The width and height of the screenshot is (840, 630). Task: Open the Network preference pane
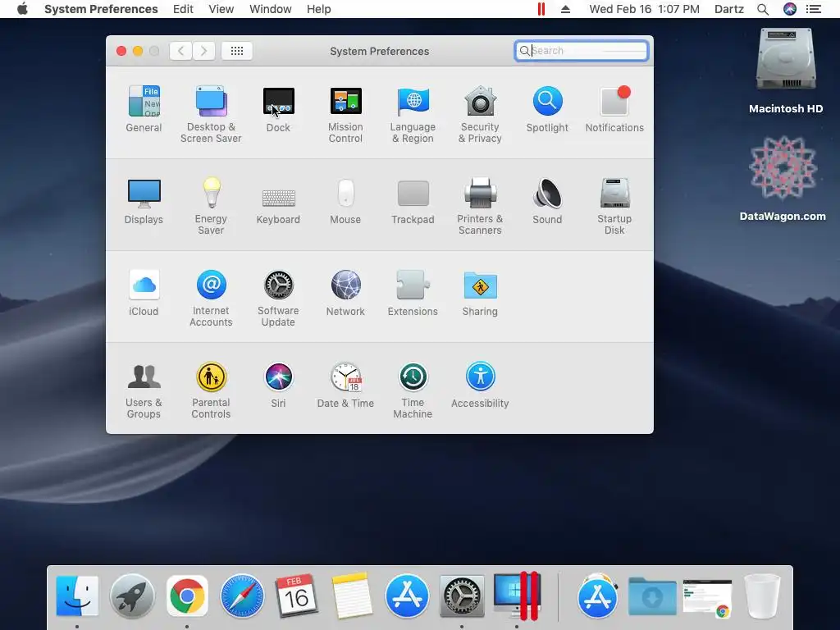point(345,293)
